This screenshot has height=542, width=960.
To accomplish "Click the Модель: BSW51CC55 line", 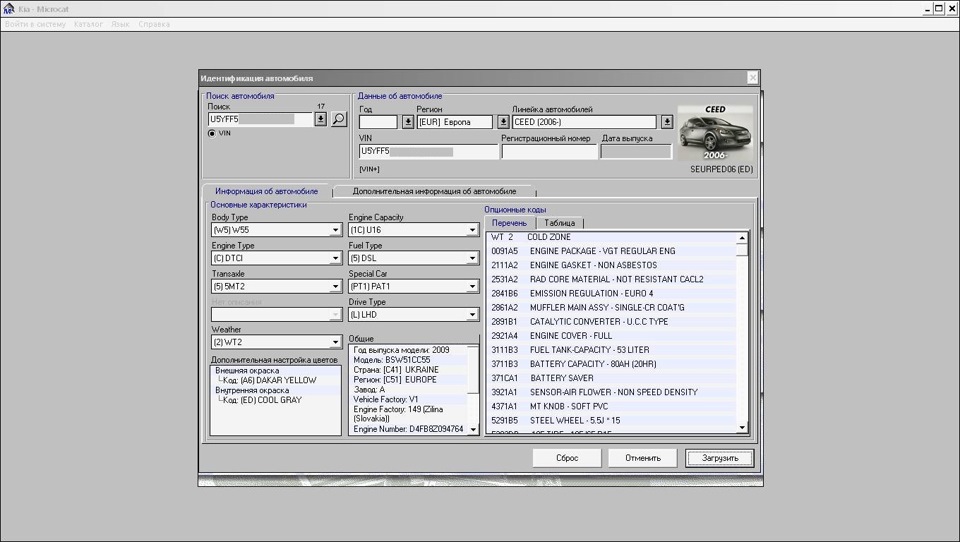I will (x=392, y=360).
